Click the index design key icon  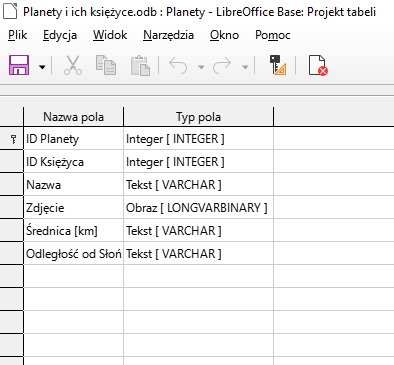pyautogui.click(x=277, y=65)
